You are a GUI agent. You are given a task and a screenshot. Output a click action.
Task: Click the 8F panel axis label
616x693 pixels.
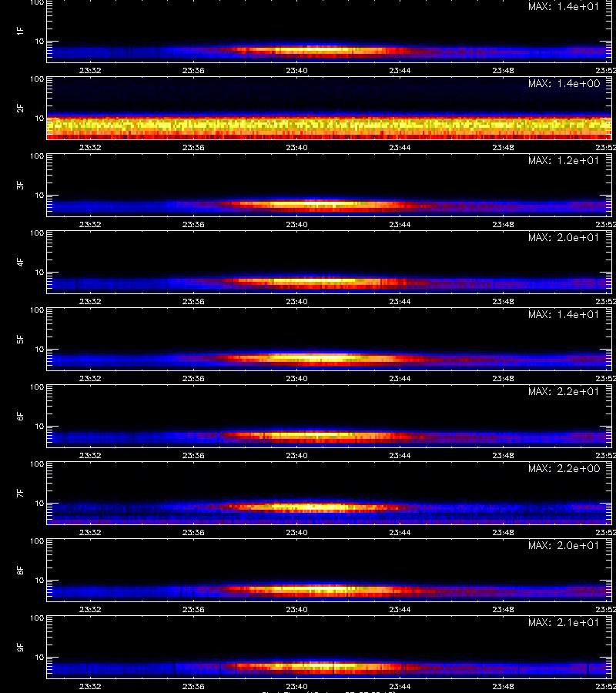pyautogui.click(x=20, y=570)
